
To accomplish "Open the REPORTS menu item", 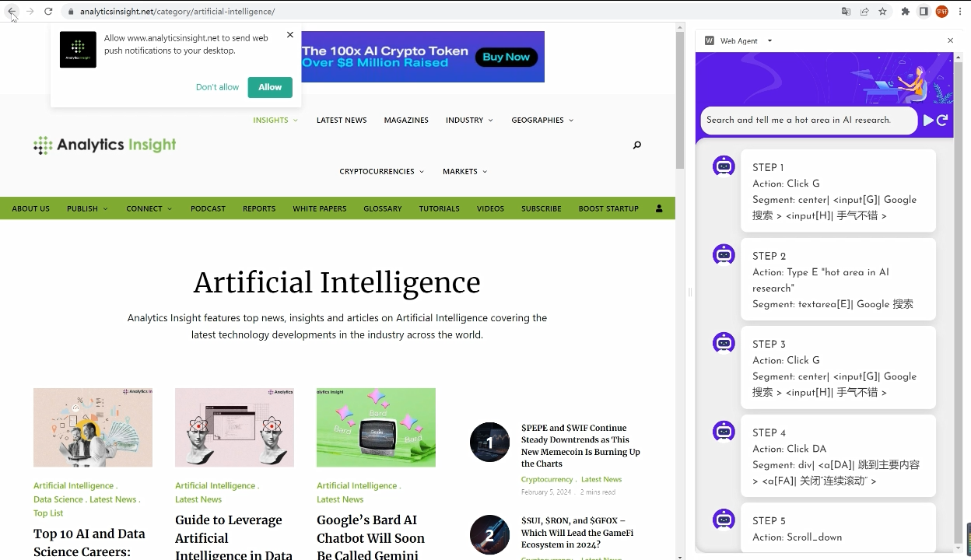I will point(259,208).
